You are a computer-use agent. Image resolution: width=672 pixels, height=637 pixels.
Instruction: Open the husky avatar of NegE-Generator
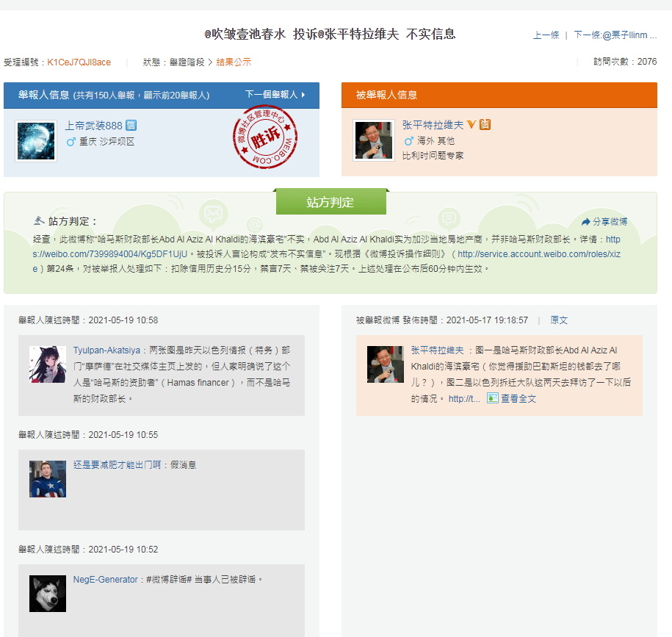(48, 593)
